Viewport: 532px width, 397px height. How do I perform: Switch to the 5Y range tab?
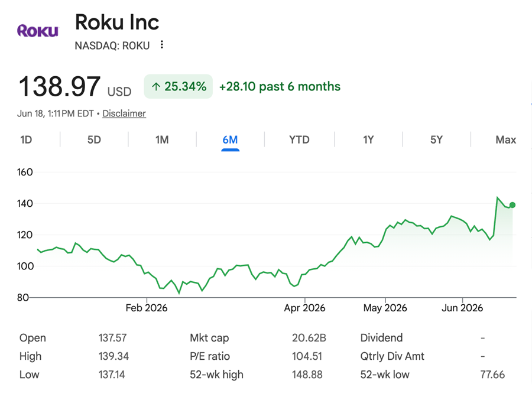[x=437, y=139]
